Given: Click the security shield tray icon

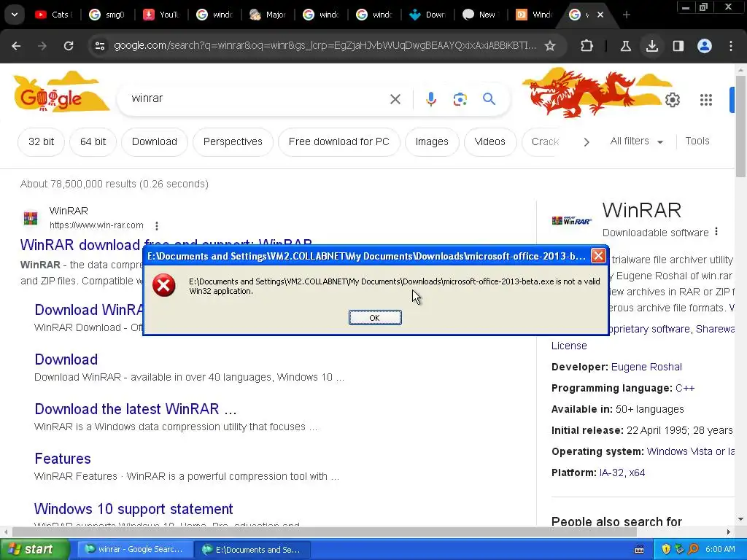Looking at the screenshot, I should (x=665, y=550).
